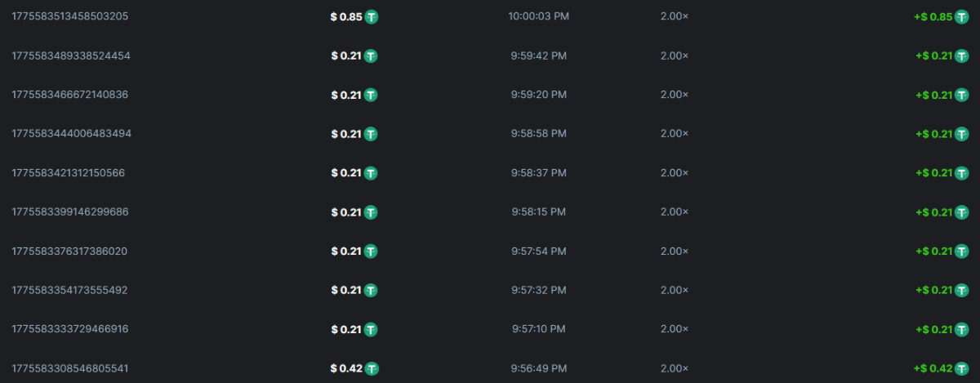Screen dimensions: 980x383
Task: Click profit Tether icon in the 9:58:15 PM row
Action: (964, 212)
